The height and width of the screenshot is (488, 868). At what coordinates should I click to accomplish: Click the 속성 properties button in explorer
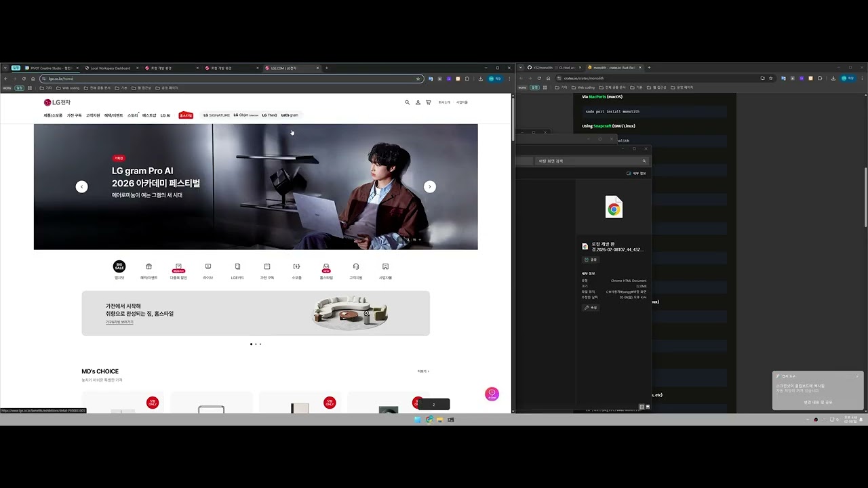(x=591, y=308)
